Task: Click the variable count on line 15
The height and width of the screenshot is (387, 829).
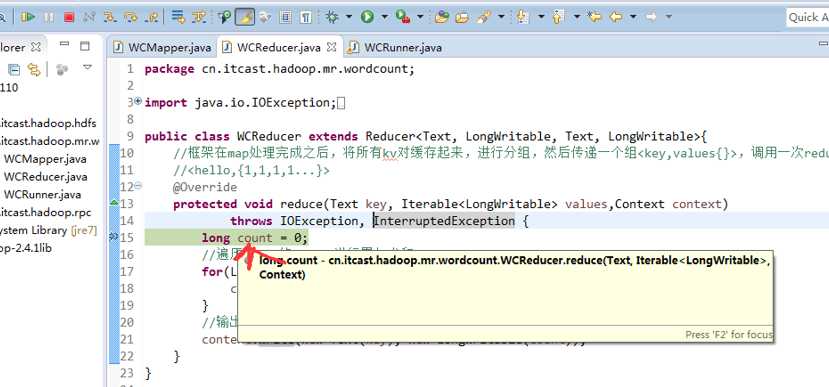Action: coord(255,238)
